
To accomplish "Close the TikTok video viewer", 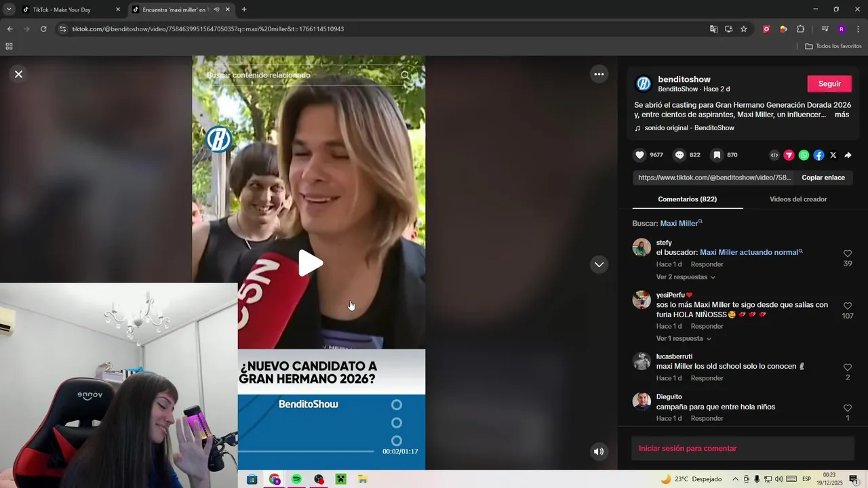I will pyautogui.click(x=18, y=74).
